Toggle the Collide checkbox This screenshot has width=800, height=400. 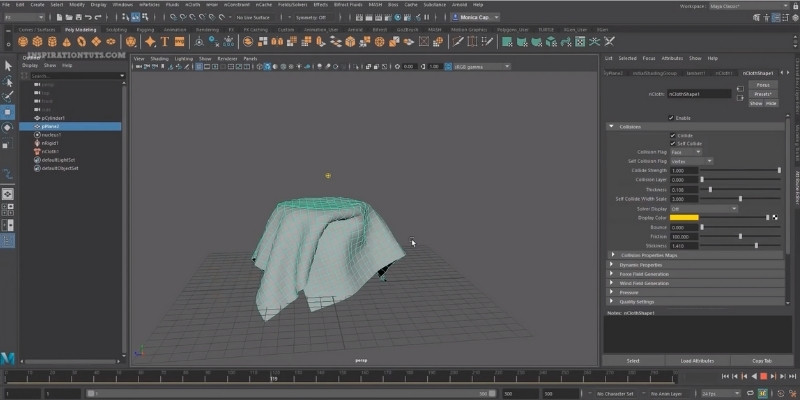click(673, 135)
